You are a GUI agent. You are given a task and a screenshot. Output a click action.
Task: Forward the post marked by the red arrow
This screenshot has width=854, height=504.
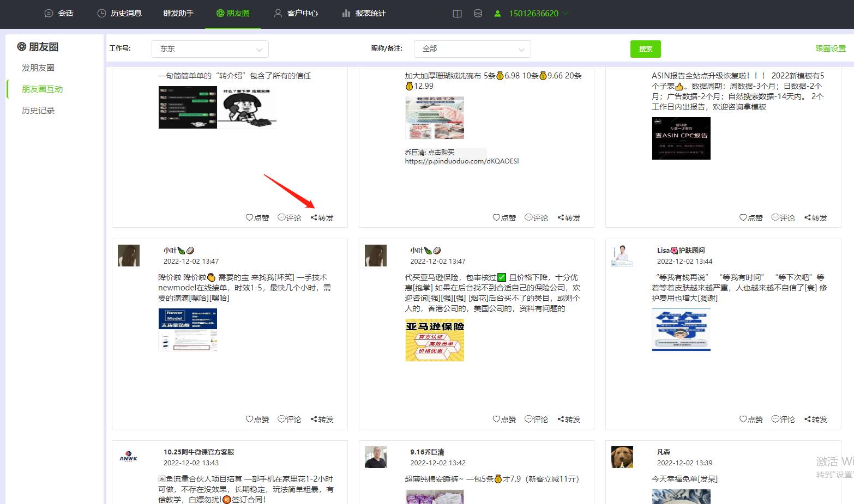click(x=322, y=217)
